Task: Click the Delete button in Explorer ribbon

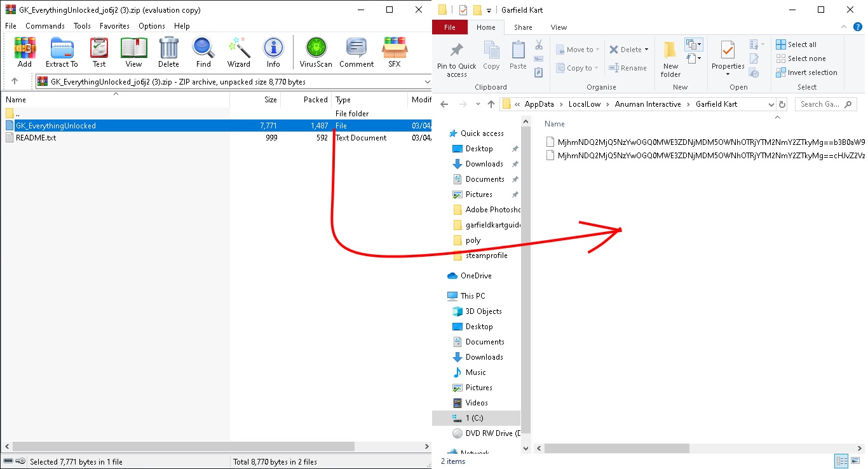Action: (625, 50)
